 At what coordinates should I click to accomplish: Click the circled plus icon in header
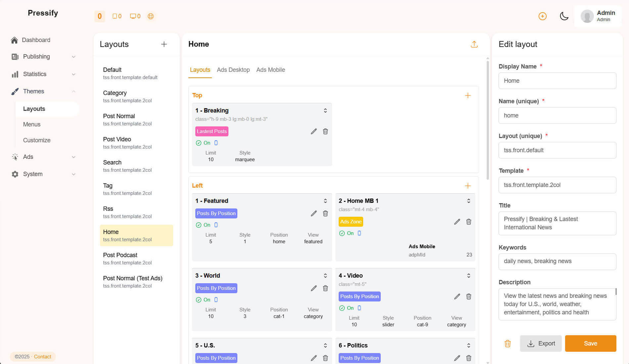[x=542, y=16]
